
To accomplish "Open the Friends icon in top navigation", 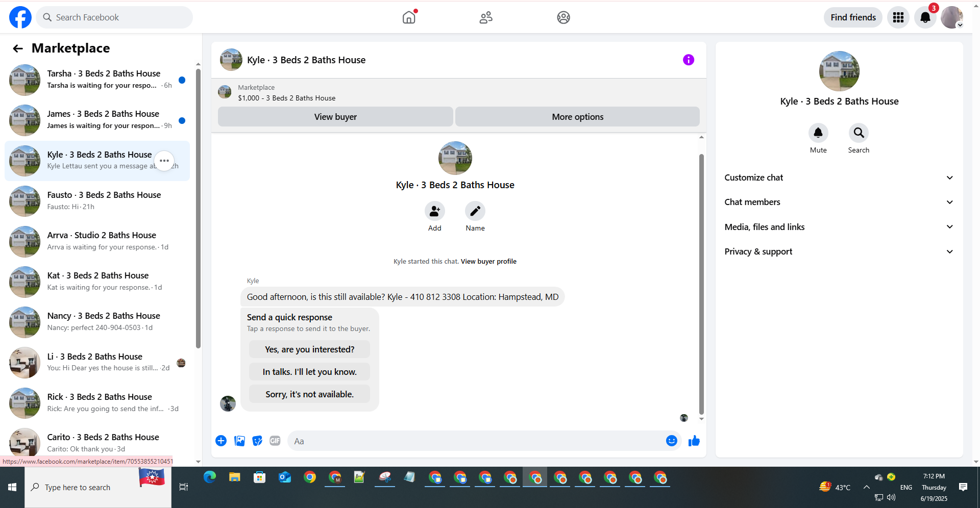I will click(486, 17).
